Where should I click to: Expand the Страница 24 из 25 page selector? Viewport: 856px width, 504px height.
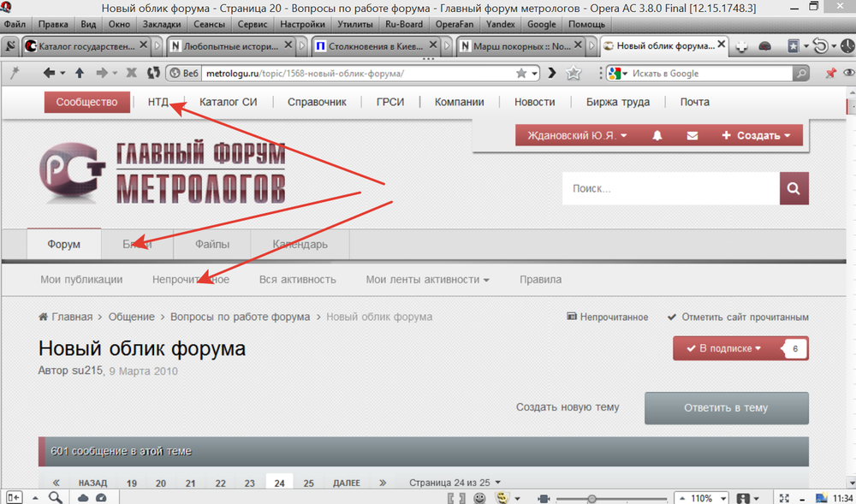click(x=455, y=483)
